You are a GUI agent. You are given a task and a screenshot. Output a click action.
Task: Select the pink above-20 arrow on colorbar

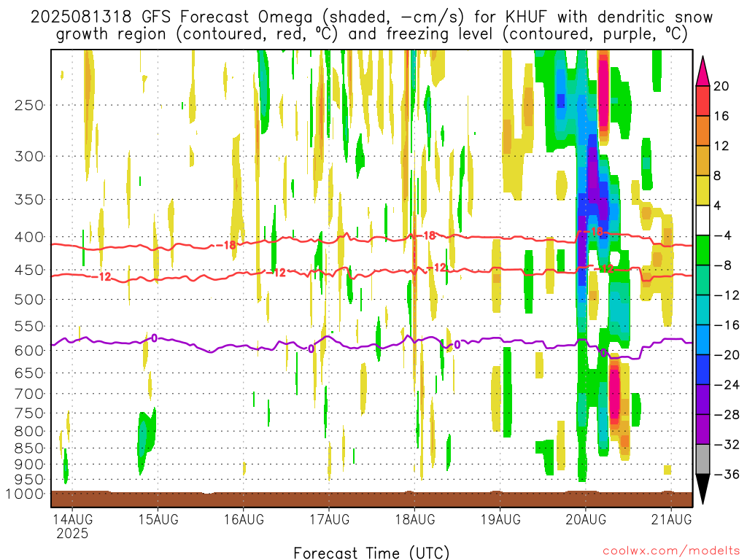(703, 71)
